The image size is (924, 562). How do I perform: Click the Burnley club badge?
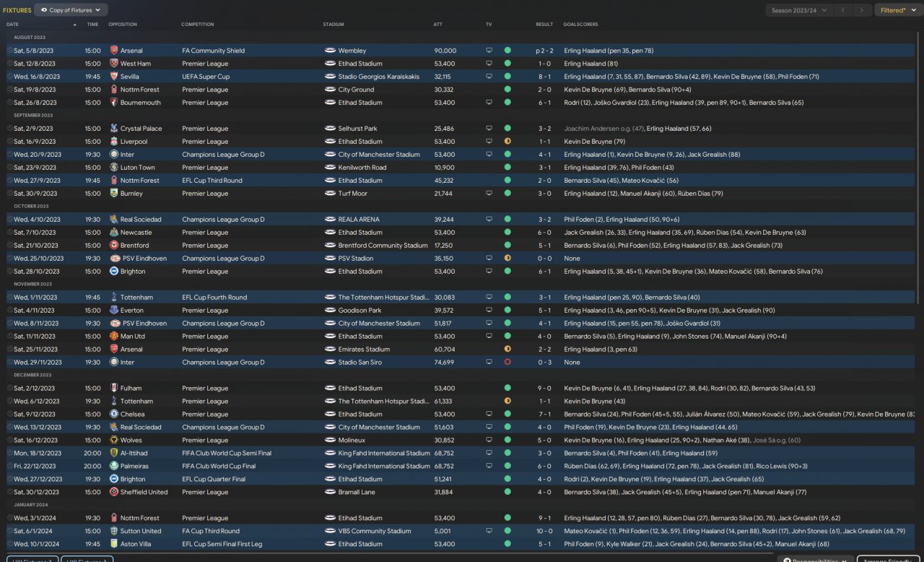coord(113,194)
